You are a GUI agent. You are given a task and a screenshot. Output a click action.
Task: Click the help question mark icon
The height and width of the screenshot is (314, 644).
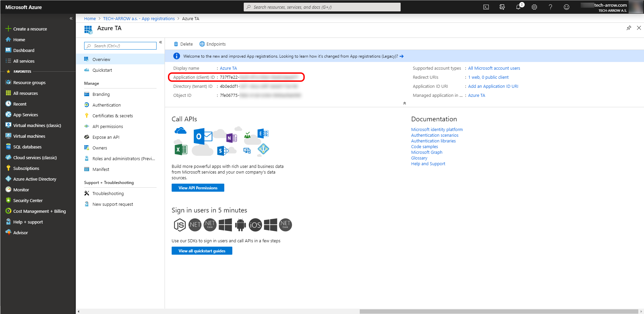tap(550, 7)
